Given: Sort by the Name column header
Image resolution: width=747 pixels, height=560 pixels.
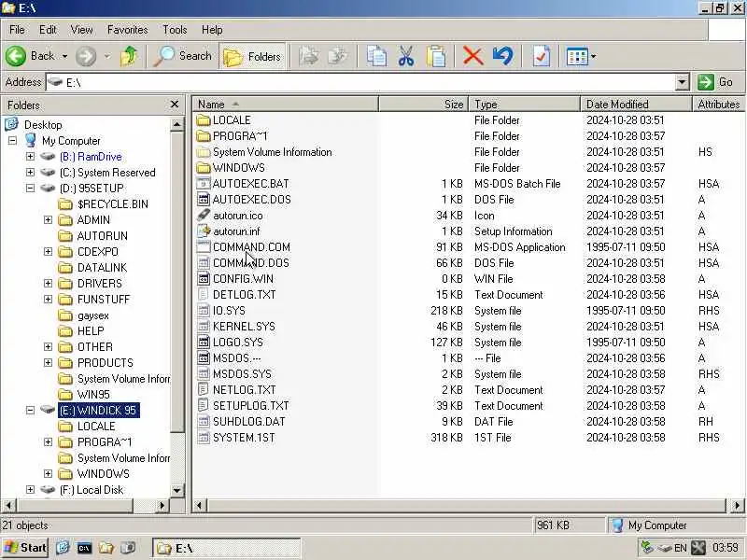Looking at the screenshot, I should [x=285, y=104].
